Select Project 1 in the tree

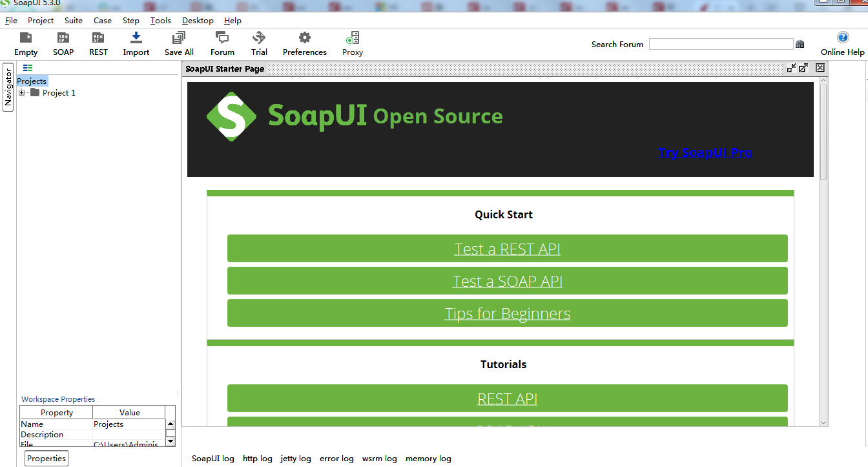[59, 93]
